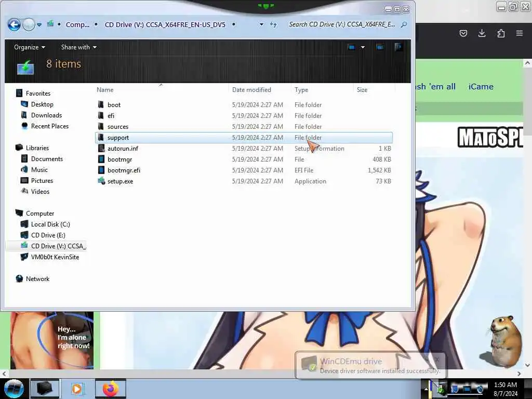Image resolution: width=532 pixels, height=399 pixels.
Task: Open Firefox hamburger application menu
Action: [x=520, y=33]
